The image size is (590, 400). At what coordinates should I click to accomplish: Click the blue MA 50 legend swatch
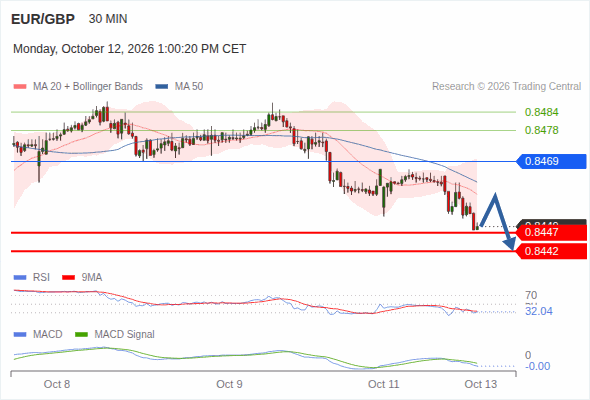point(162,87)
